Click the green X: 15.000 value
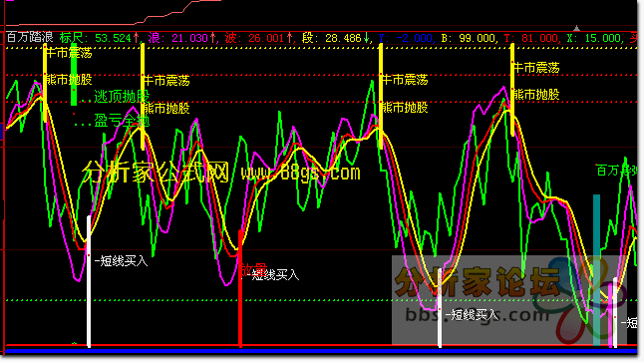This screenshot has height=362, width=644. point(593,38)
